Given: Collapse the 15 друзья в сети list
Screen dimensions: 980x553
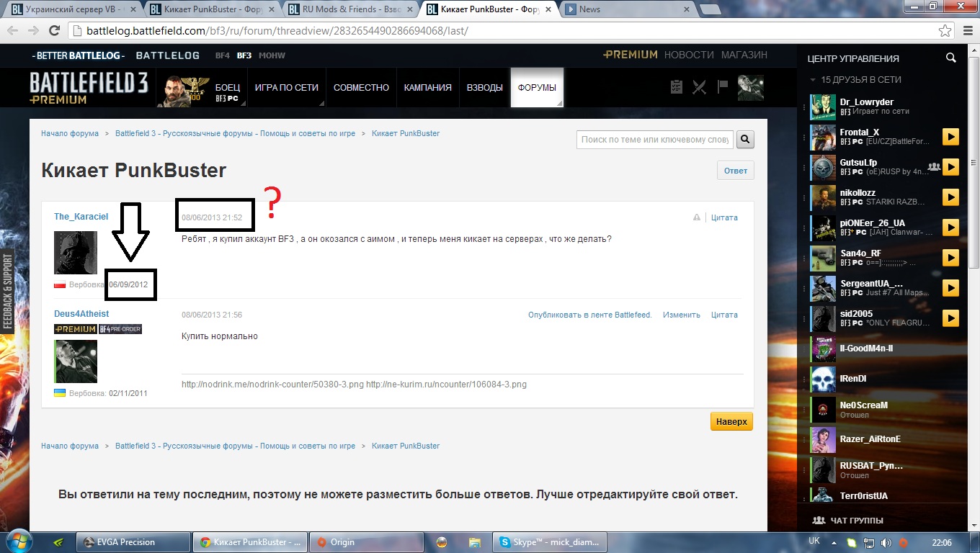Looking at the screenshot, I should pos(813,80).
